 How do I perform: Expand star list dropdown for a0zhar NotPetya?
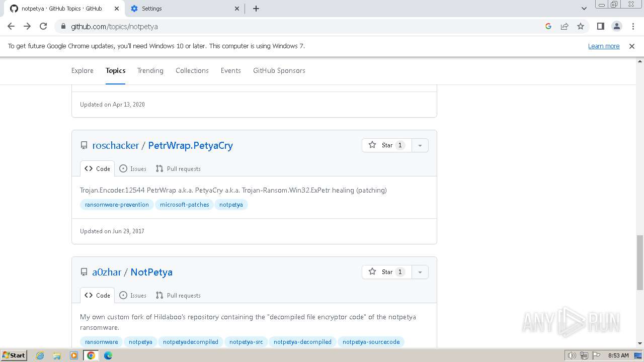click(x=420, y=272)
